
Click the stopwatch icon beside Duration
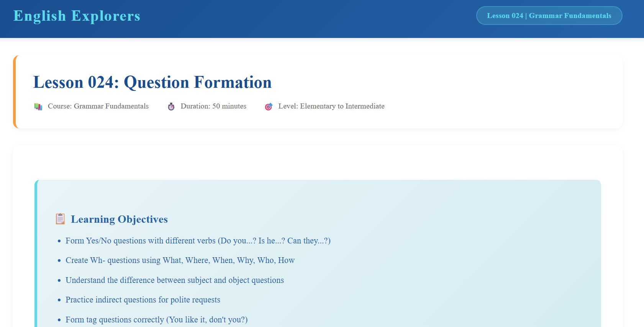[x=171, y=107]
